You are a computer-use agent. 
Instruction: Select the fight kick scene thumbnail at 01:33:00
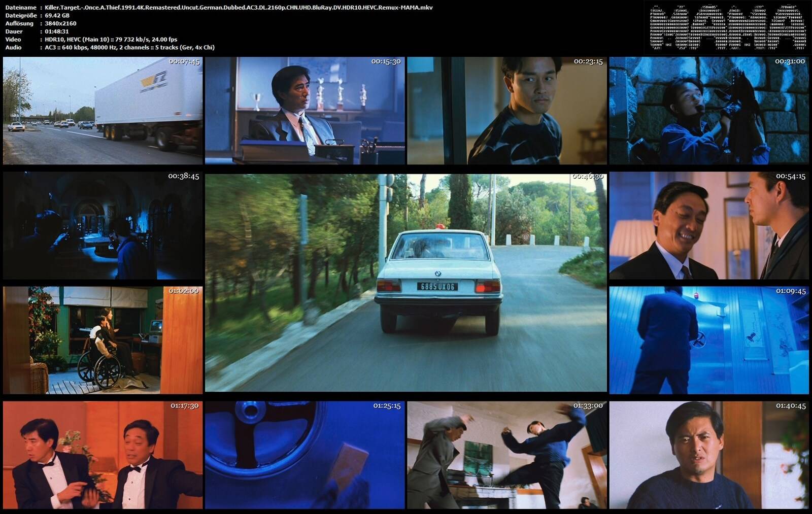click(507, 455)
